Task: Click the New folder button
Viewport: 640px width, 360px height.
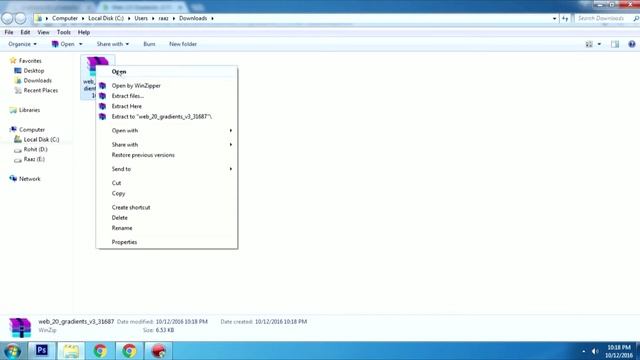Action: tap(183, 44)
